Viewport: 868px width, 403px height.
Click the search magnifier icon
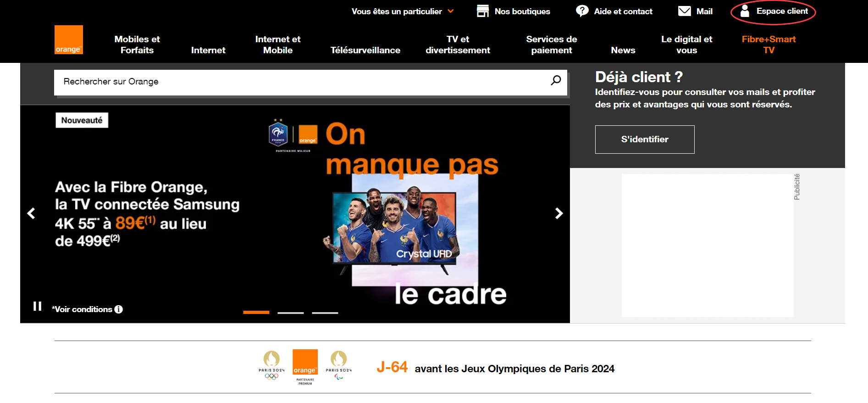pyautogui.click(x=556, y=81)
